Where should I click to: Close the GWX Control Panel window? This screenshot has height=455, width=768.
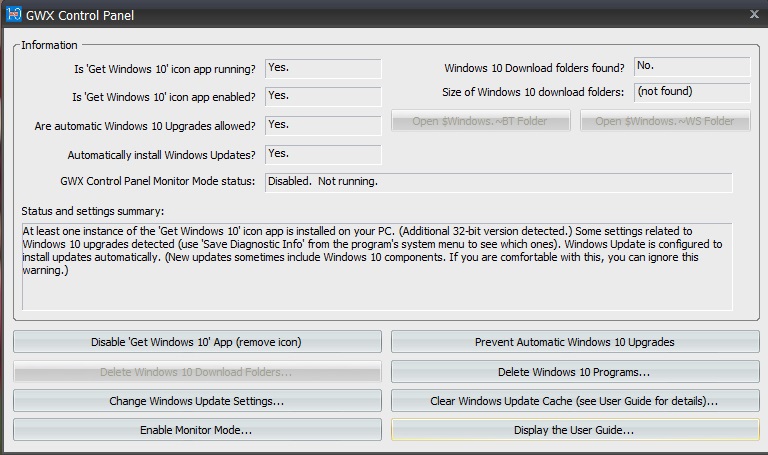tap(754, 14)
